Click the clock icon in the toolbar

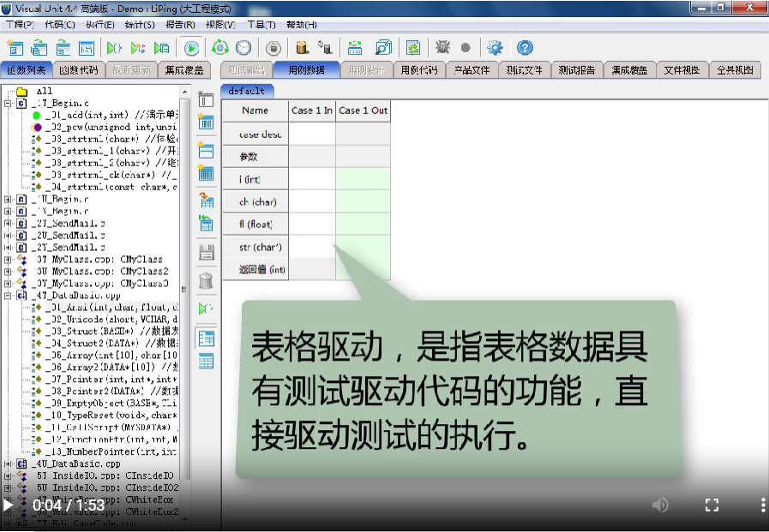(x=244, y=48)
